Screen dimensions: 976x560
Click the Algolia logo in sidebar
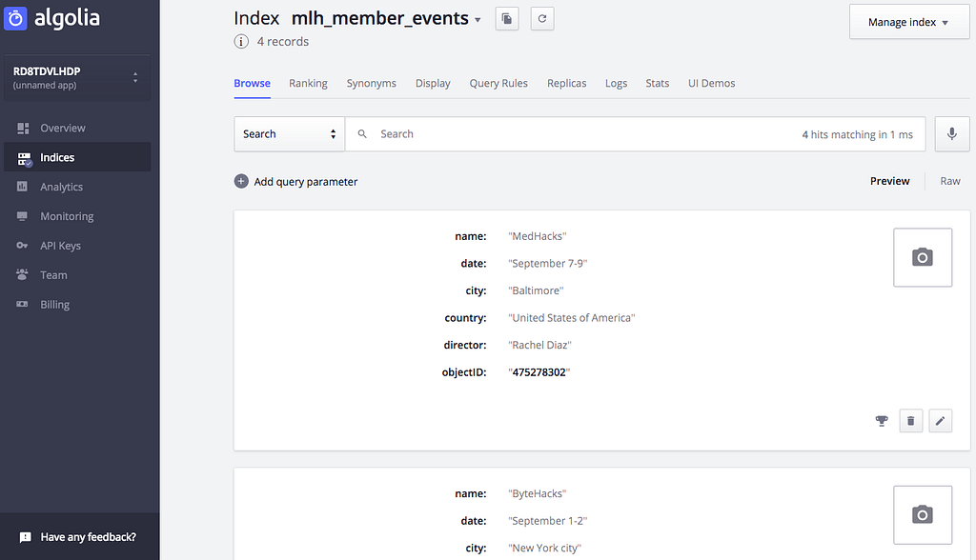(x=52, y=17)
